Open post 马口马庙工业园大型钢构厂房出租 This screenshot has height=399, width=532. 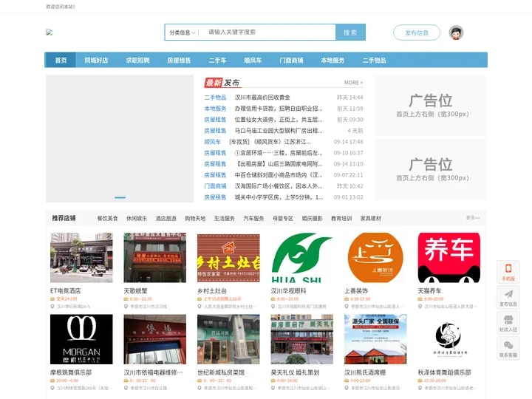coord(279,131)
